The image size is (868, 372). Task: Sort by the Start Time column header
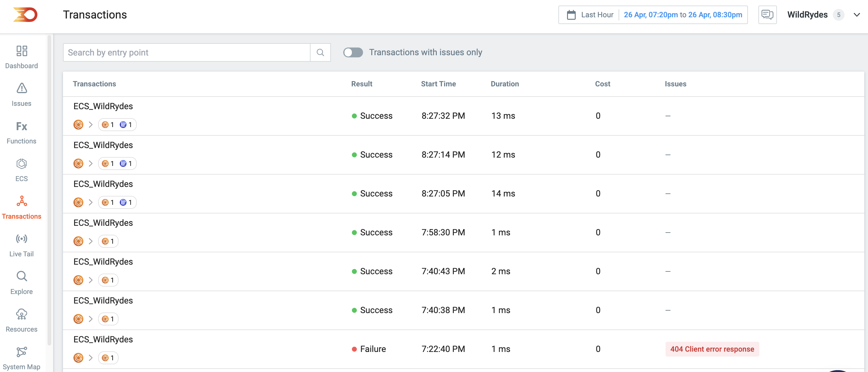pos(438,84)
